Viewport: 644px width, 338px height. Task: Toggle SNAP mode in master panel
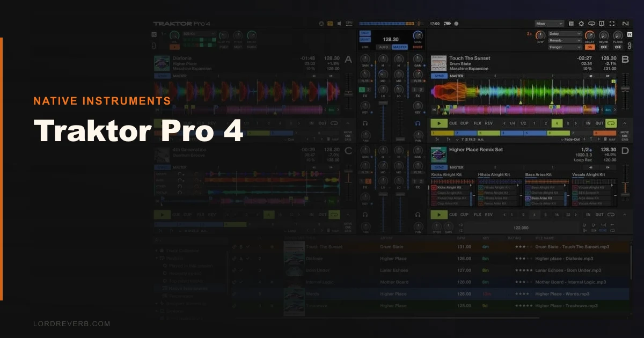(x=365, y=33)
